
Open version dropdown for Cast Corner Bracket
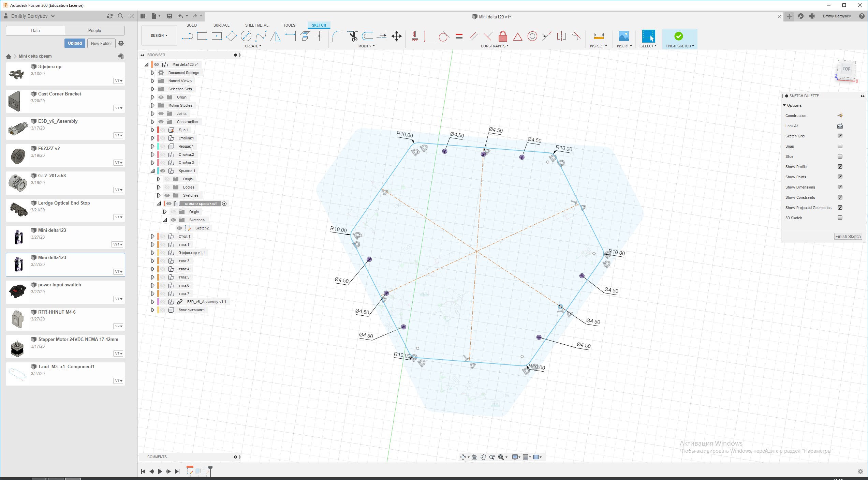point(118,108)
